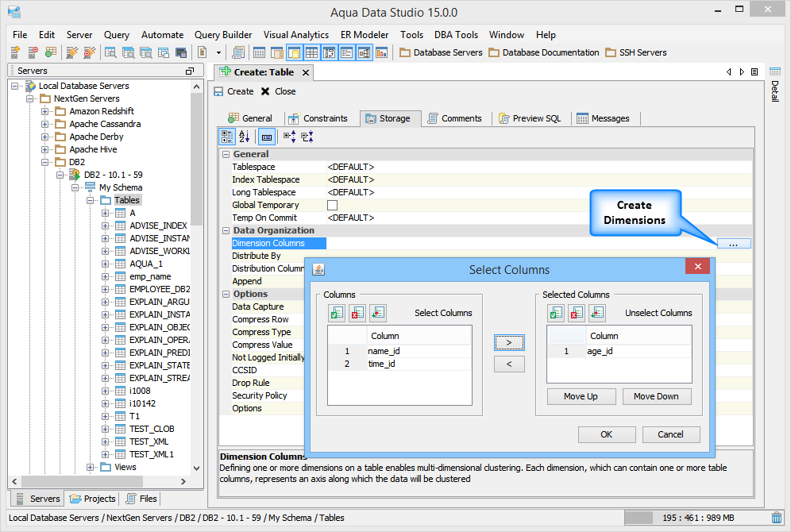Click OK in Select Columns dialog
Viewport: 791px width, 532px height.
606,434
